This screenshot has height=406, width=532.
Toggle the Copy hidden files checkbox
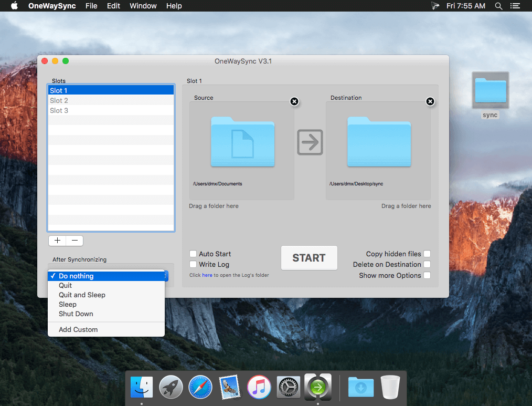tap(427, 254)
